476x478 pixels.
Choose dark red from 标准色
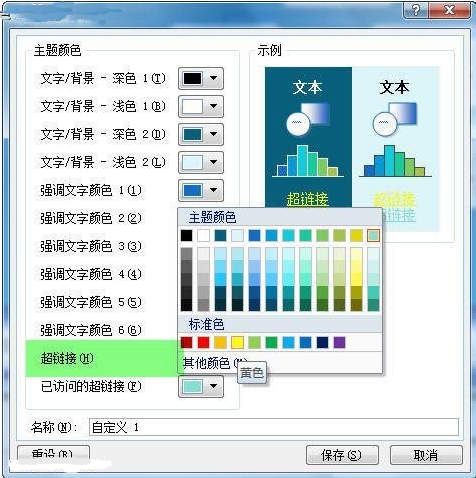187,342
